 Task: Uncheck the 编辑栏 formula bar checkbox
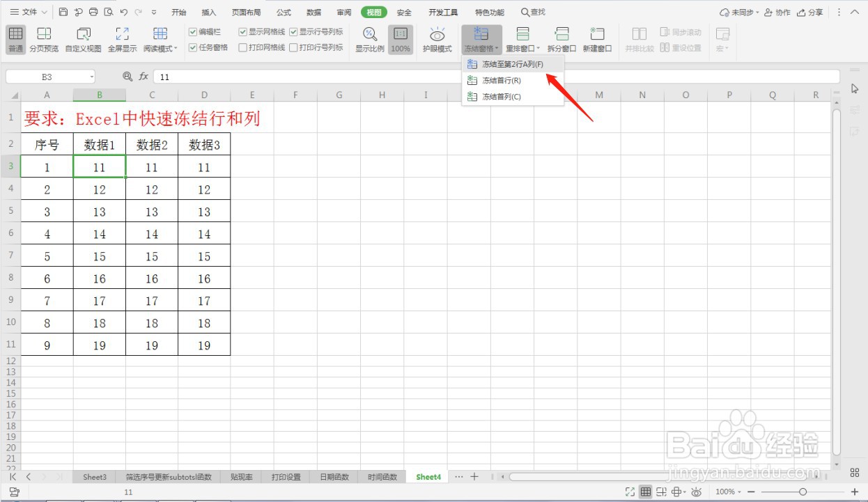[x=193, y=32]
